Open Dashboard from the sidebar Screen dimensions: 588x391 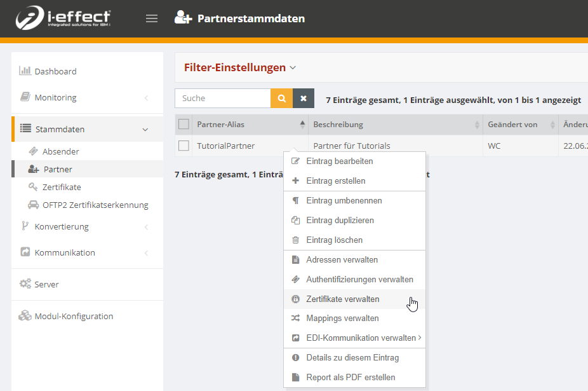[x=55, y=71]
